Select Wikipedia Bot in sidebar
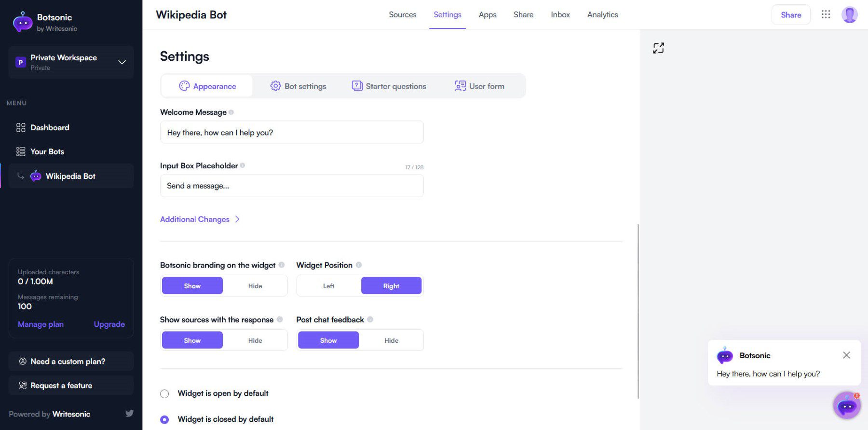 (71, 176)
